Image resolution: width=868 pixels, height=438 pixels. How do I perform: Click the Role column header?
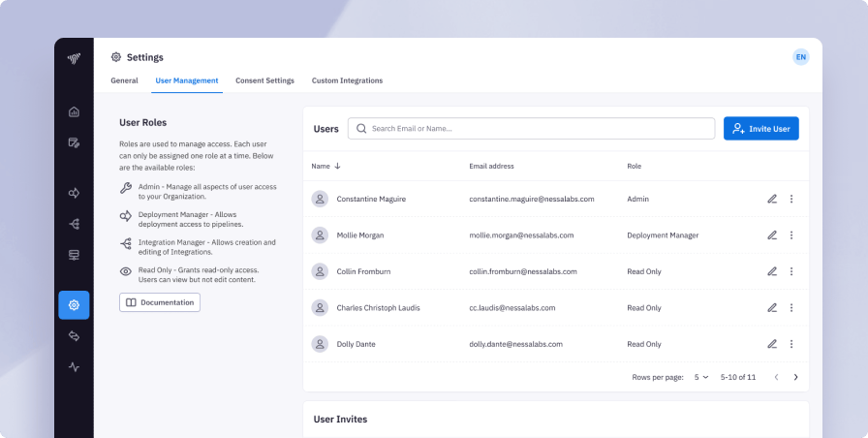(x=634, y=166)
